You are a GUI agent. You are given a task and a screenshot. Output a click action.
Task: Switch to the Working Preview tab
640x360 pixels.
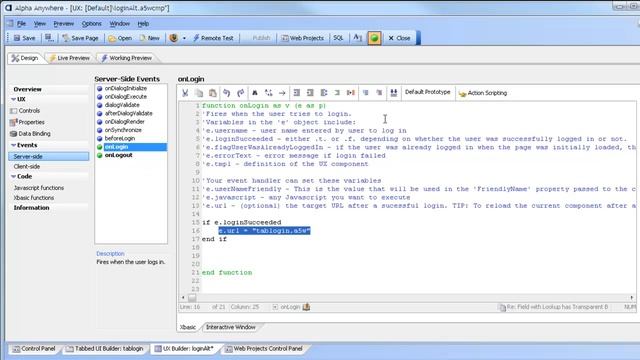click(127, 58)
